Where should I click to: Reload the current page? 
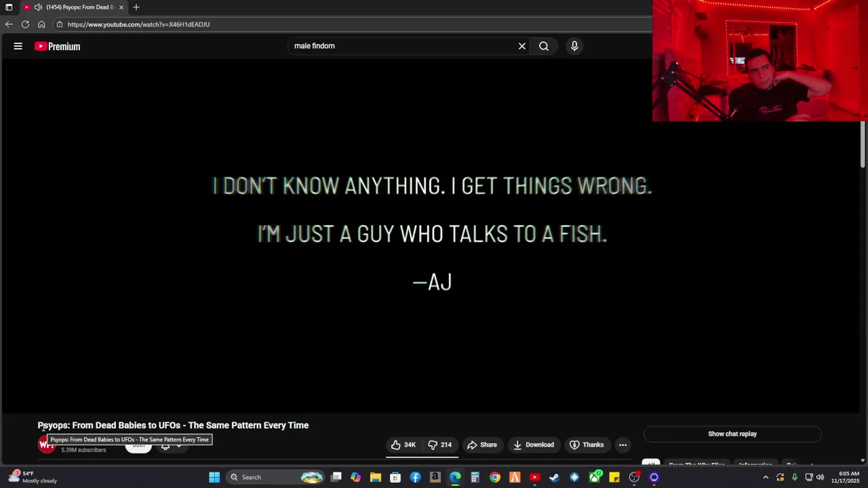(x=25, y=24)
